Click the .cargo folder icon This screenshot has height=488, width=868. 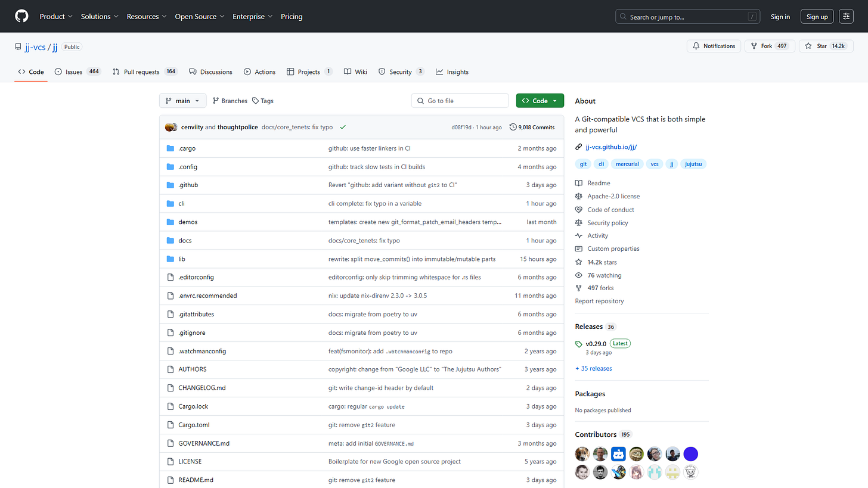[x=170, y=148]
